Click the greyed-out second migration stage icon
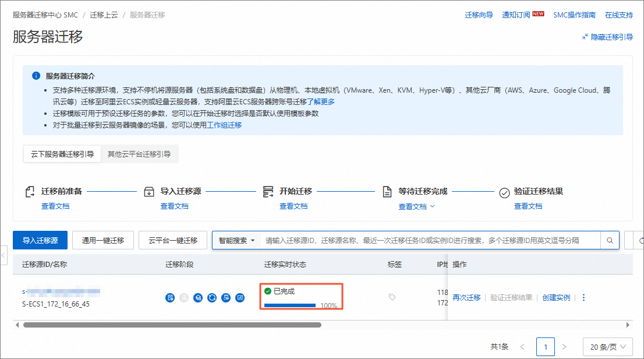 click(184, 297)
